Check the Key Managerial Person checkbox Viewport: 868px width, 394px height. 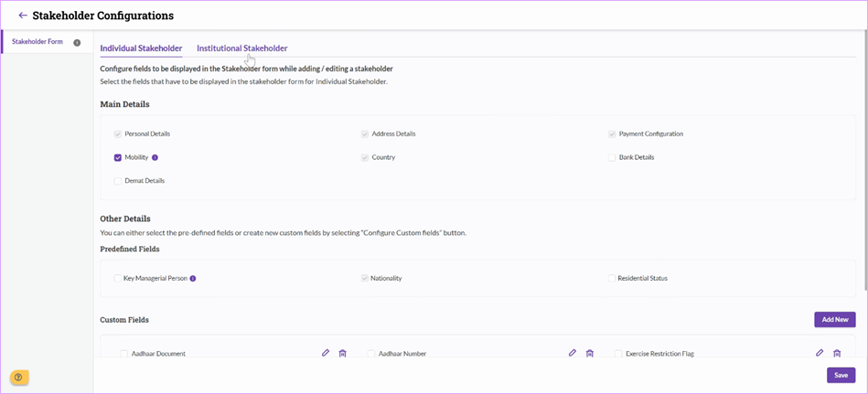(x=118, y=278)
